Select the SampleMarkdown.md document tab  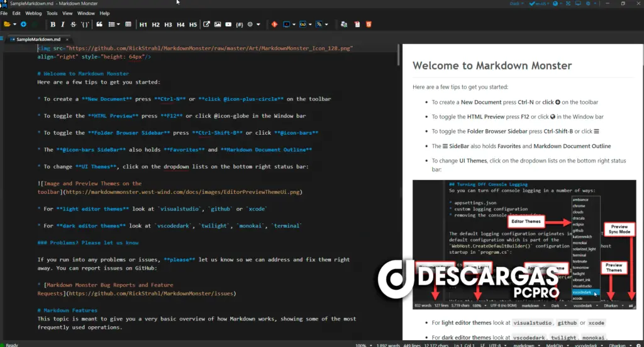[38, 39]
